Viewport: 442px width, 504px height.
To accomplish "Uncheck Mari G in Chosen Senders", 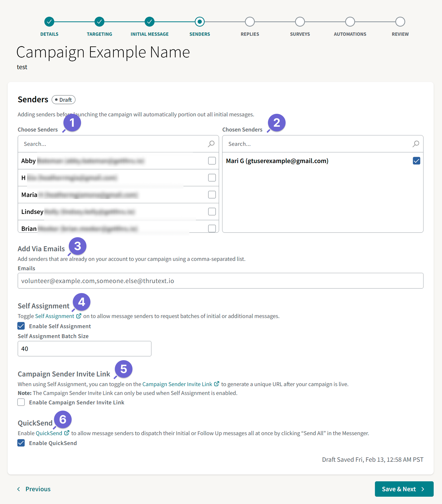I will coord(417,161).
